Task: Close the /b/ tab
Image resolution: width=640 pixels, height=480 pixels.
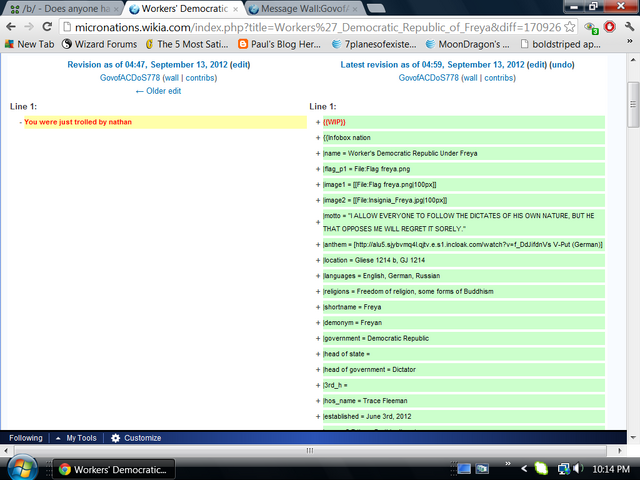Action: tap(116, 9)
